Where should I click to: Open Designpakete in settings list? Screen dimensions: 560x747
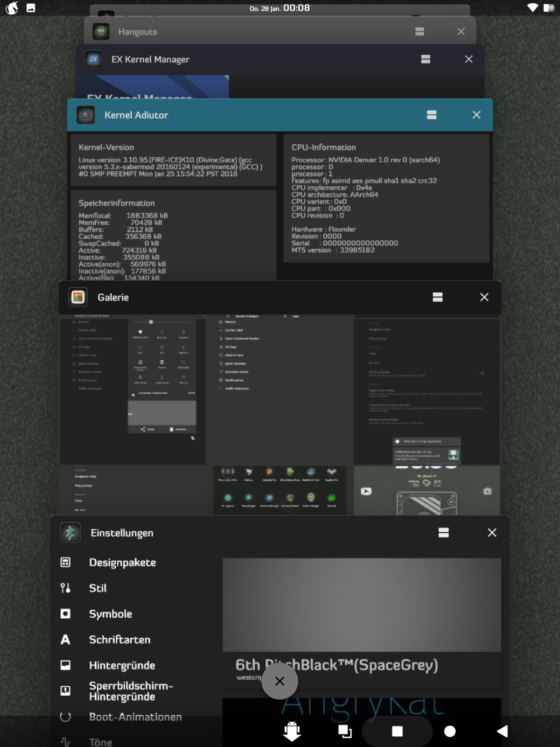pos(122,563)
